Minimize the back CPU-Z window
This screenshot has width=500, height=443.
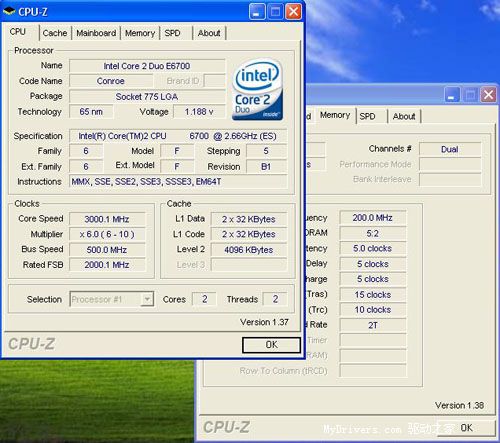(x=452, y=95)
